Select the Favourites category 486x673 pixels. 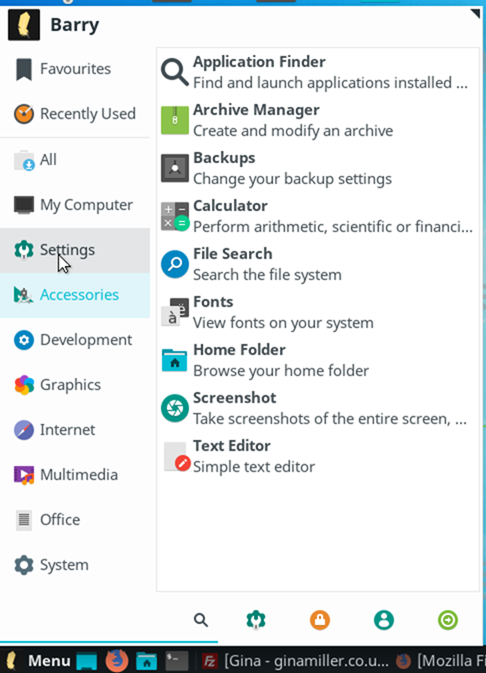coord(75,69)
